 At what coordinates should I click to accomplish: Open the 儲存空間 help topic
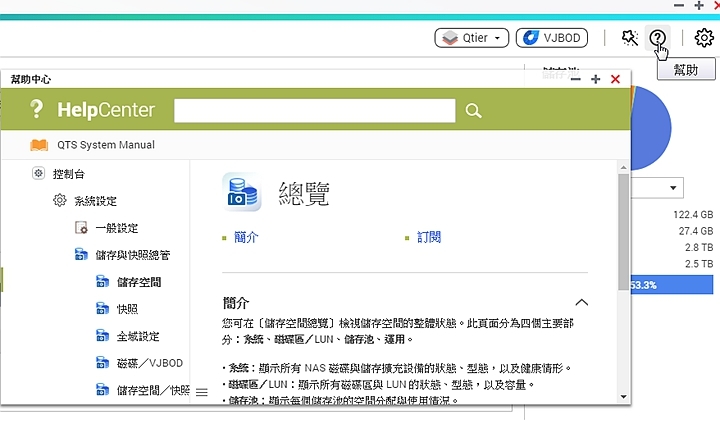(x=139, y=282)
